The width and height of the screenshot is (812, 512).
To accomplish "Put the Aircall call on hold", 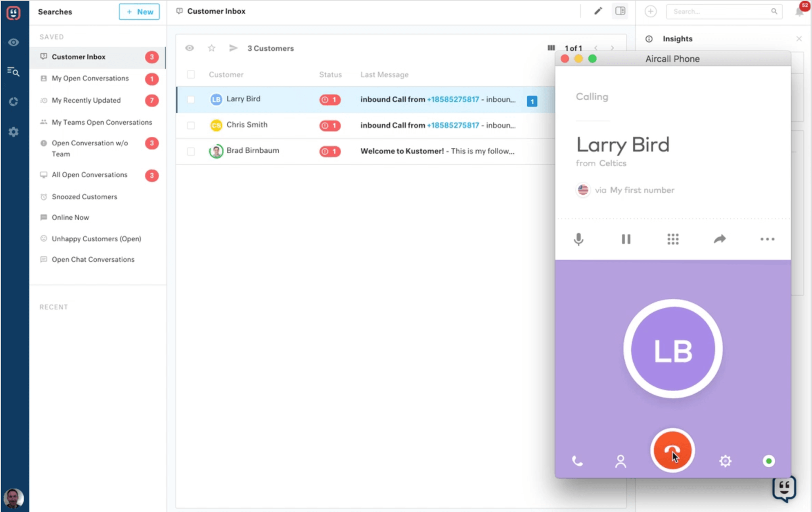I will pyautogui.click(x=626, y=239).
